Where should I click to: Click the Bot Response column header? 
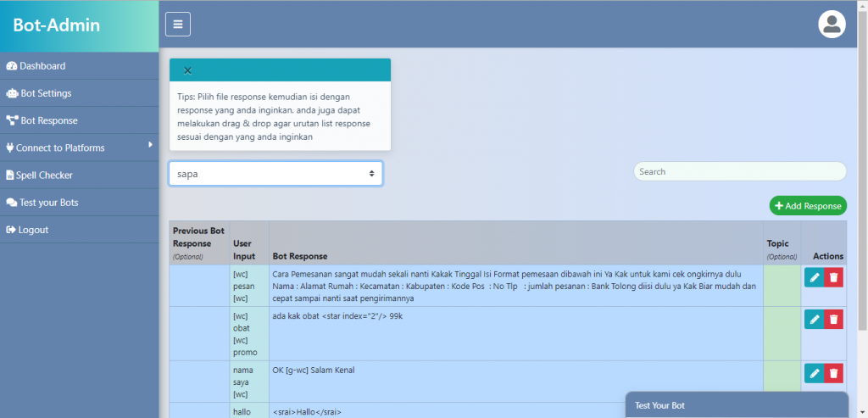(x=516, y=243)
